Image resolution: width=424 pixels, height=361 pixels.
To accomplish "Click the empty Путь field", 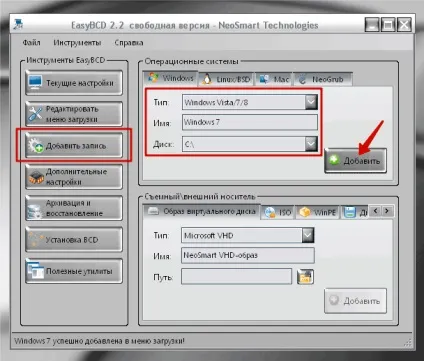I will [236, 277].
